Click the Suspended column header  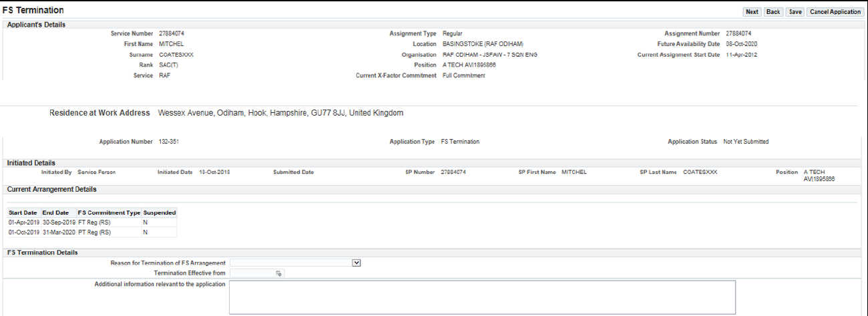point(160,212)
